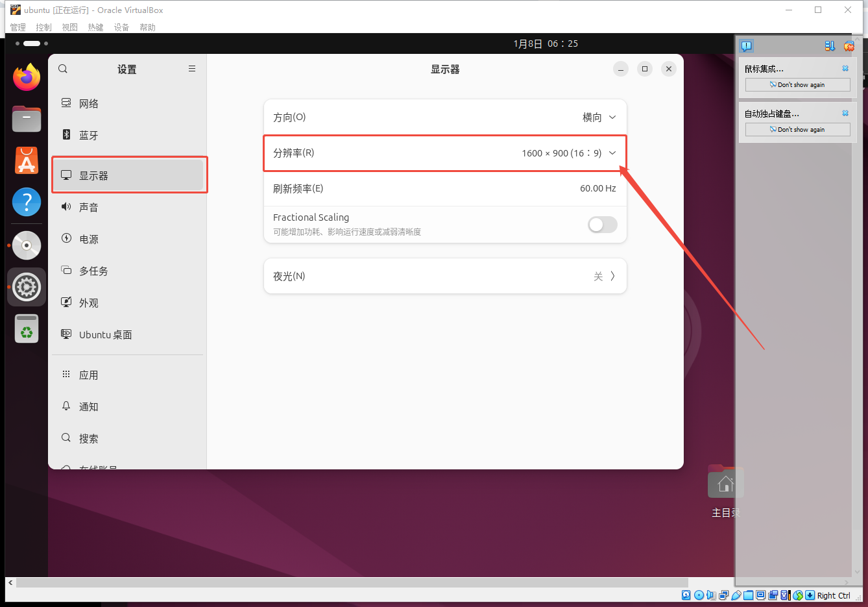Select 声音 sound settings in sidebar

tap(89, 208)
